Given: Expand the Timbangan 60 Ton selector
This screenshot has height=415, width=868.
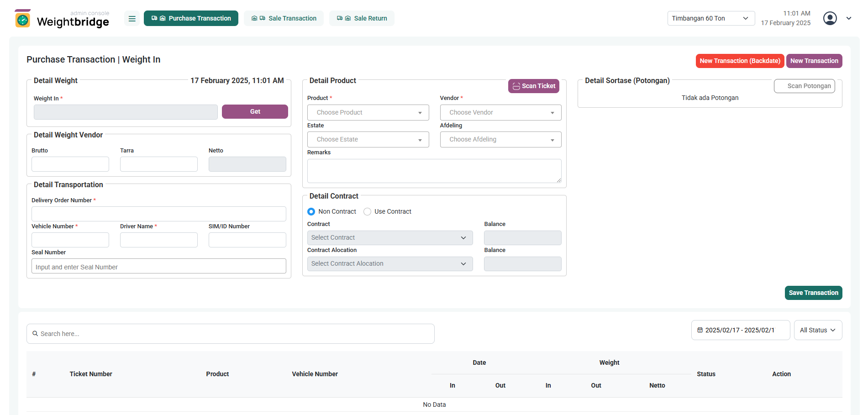Looking at the screenshot, I should point(710,18).
